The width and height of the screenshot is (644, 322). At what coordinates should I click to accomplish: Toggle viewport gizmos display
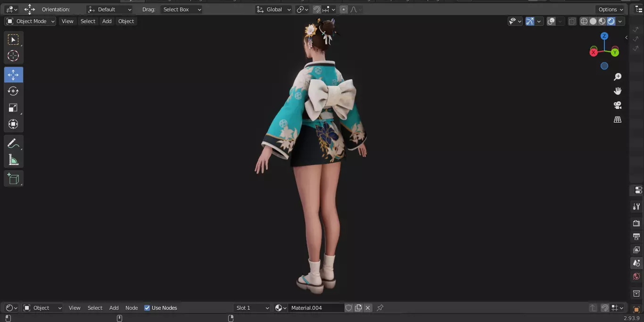pyautogui.click(x=530, y=21)
